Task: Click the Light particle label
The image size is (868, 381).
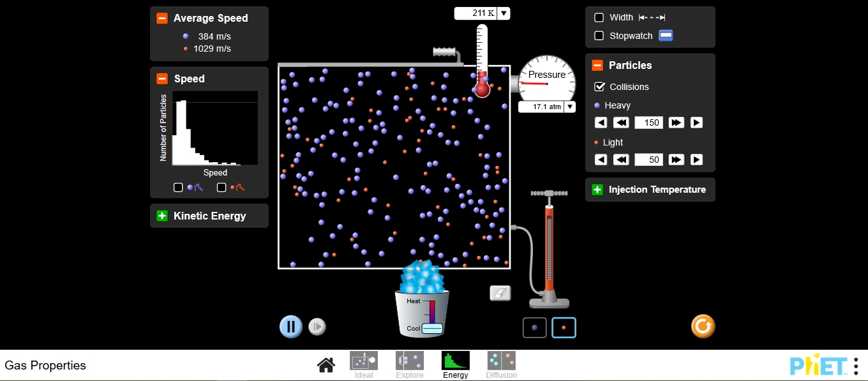Action: click(x=613, y=143)
